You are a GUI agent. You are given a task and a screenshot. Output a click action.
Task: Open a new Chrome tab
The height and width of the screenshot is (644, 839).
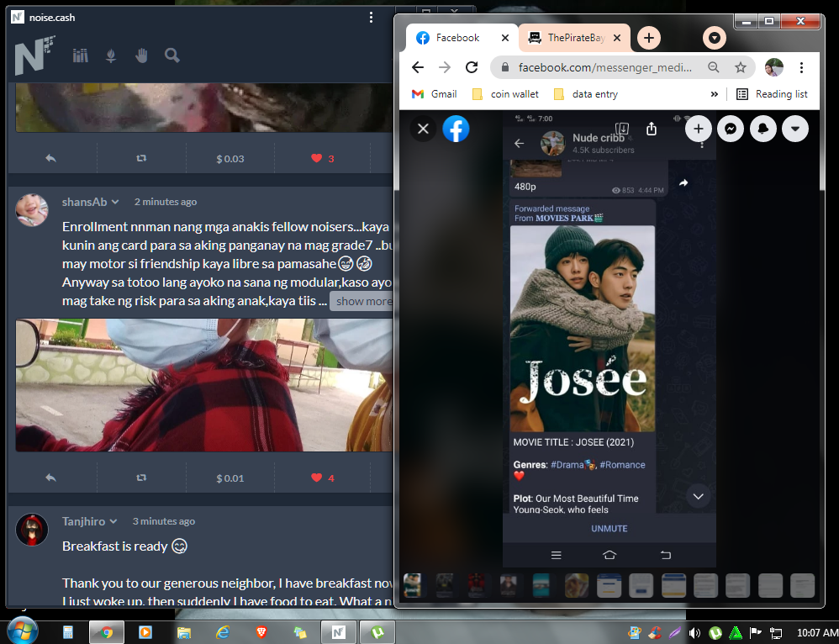[x=648, y=38]
